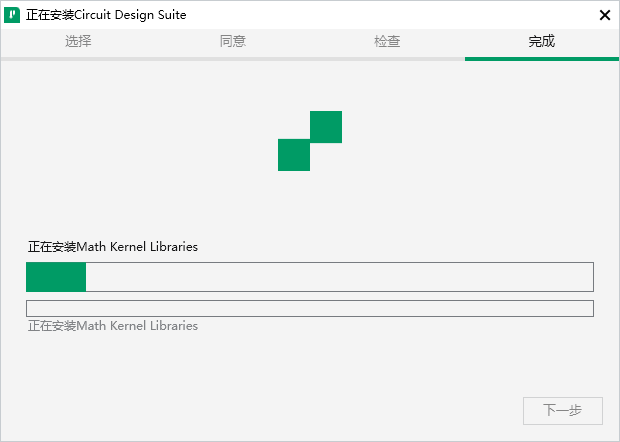Click the gray step indicator line under 选择
The height and width of the screenshot is (442, 620).
pos(78,59)
